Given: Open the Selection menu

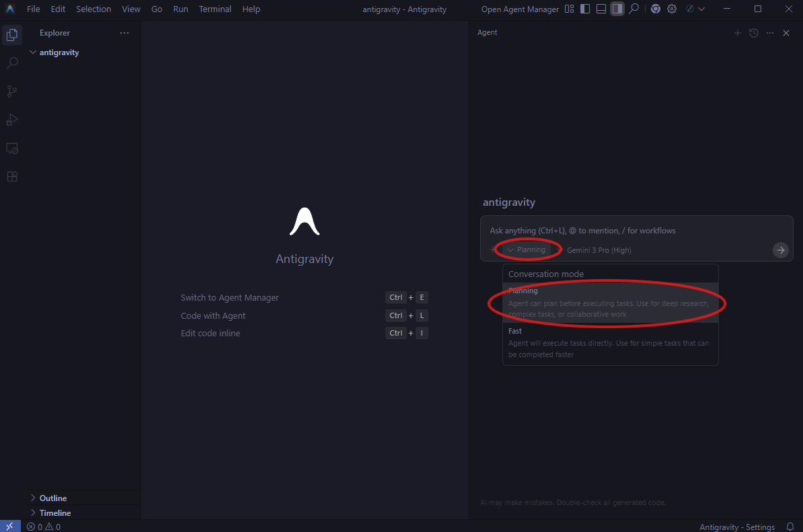Looking at the screenshot, I should point(93,9).
